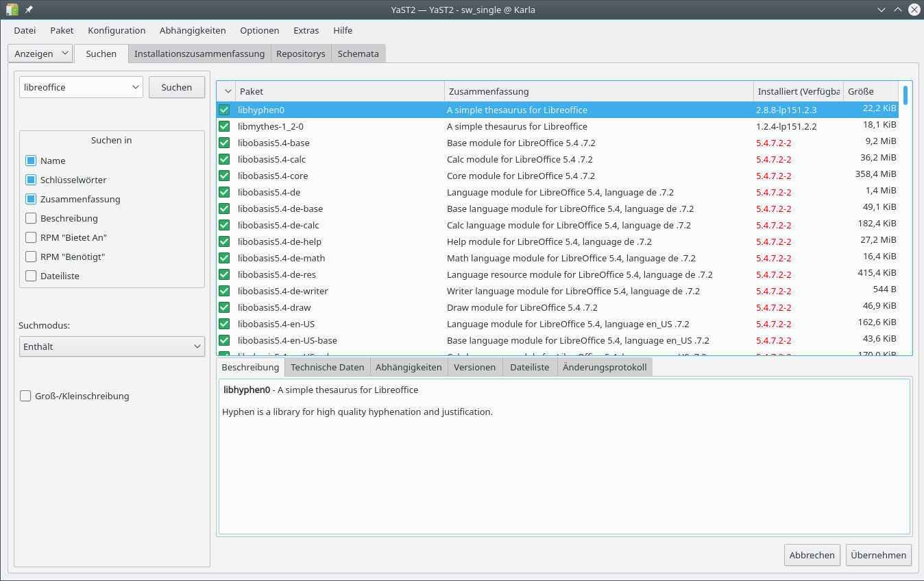Image resolution: width=924 pixels, height=581 pixels.
Task: Open the Datei menu
Action: 25,30
